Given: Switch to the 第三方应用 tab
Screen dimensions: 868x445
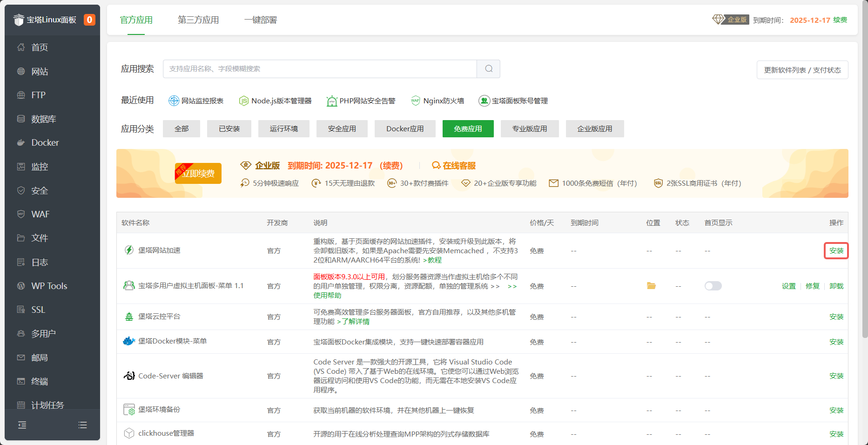Looking at the screenshot, I should pyautogui.click(x=198, y=20).
